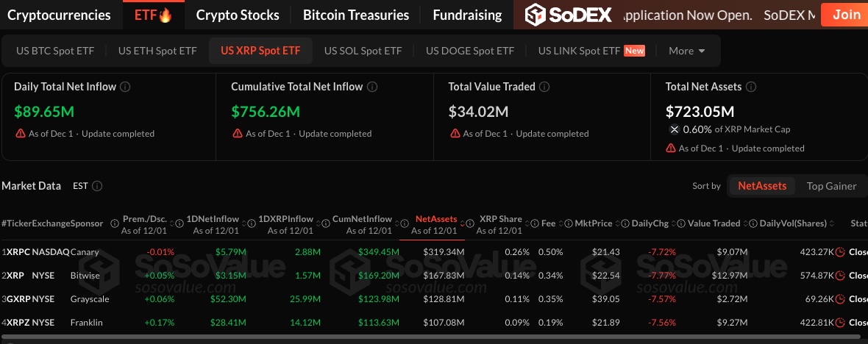Screen dimensions: 868x344
Task: Click the info icon next to Total Net Assets
Action: coord(750,87)
